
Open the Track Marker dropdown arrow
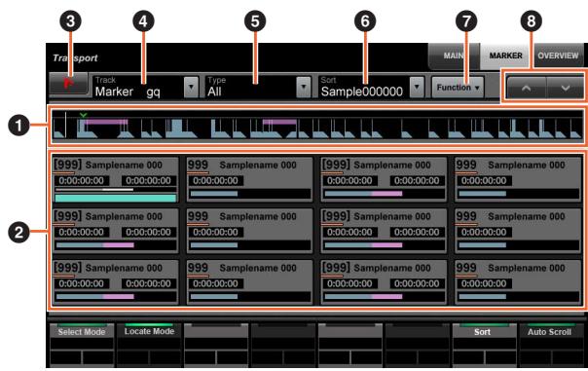(x=191, y=87)
